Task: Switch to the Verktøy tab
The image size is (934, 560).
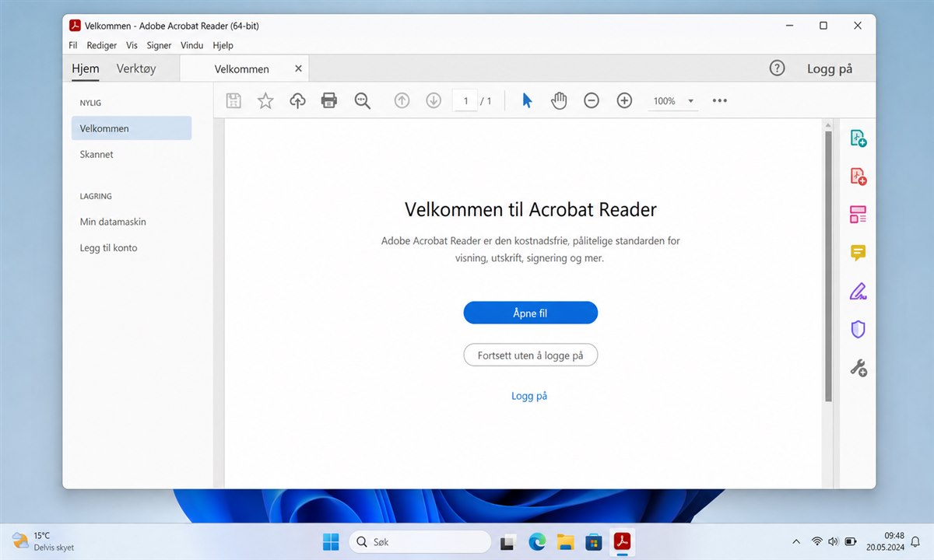Action: (x=136, y=68)
